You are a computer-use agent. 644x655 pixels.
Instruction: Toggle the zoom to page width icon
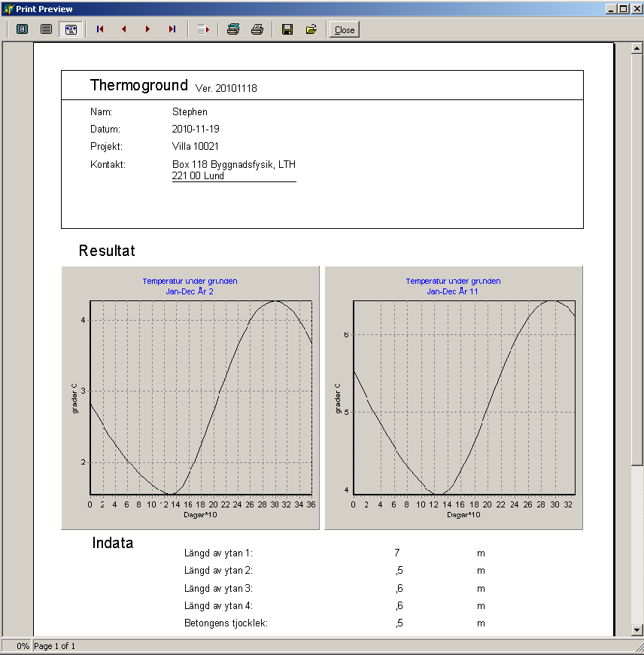[71, 29]
